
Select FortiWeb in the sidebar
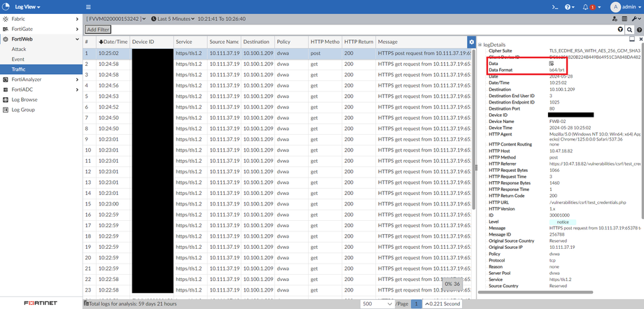[22, 39]
